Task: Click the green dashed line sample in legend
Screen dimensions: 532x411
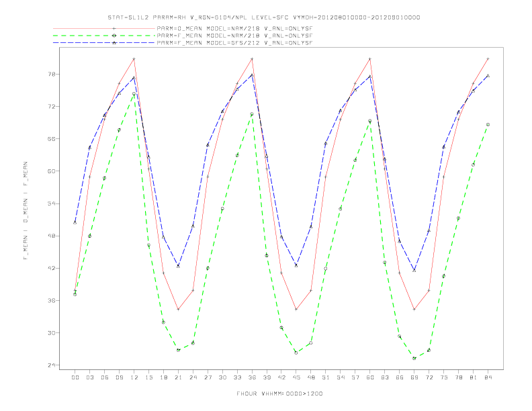Action: pos(104,36)
